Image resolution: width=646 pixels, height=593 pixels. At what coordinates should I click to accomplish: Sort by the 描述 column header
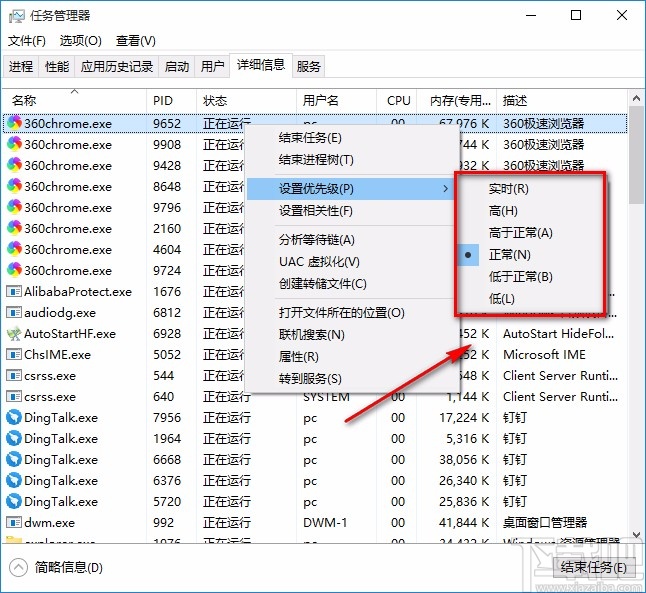562,100
